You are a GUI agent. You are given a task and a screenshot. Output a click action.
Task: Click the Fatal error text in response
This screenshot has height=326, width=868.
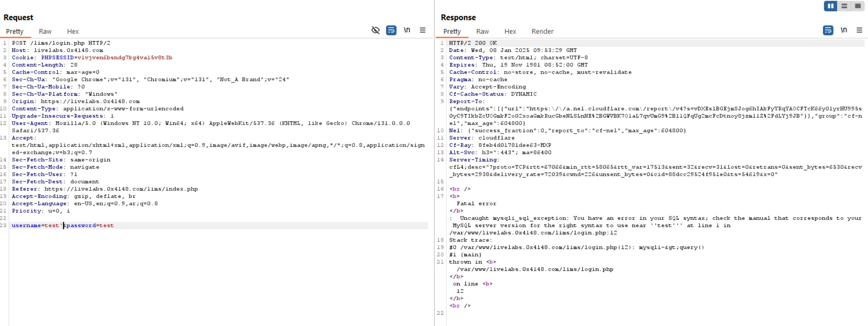(x=476, y=204)
